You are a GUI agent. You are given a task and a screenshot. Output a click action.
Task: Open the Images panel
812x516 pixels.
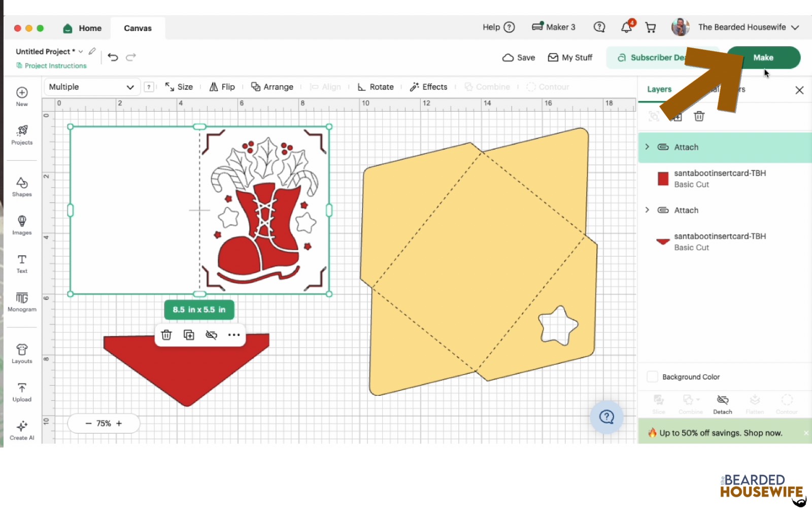point(22,225)
